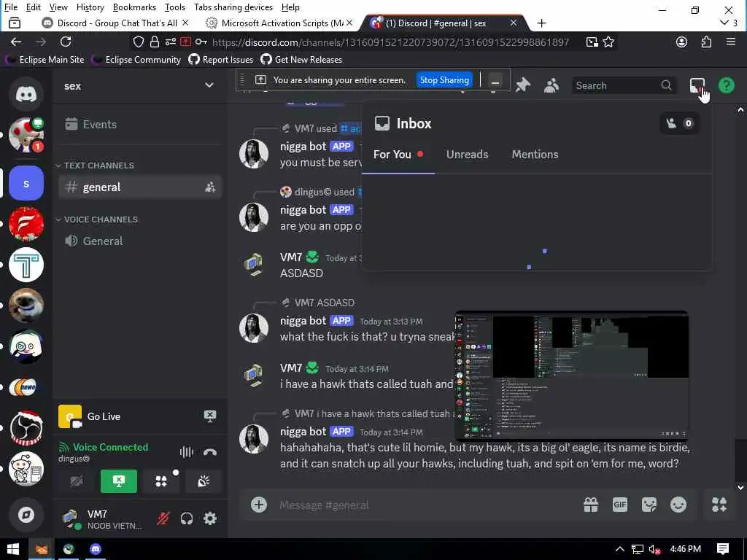The image size is (747, 560).
Task: Open the Tools menu
Action: (175, 7)
